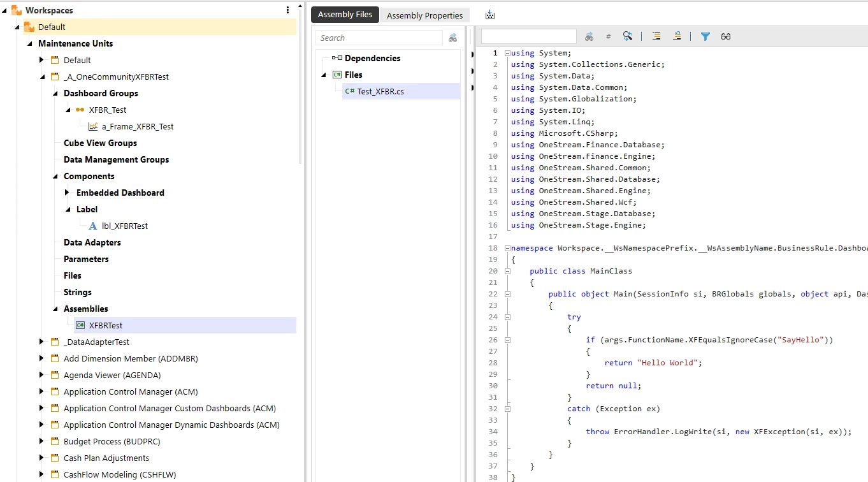This screenshot has width=868, height=482.
Task: Open the Workspaces three-dot options menu
Action: pos(288,10)
